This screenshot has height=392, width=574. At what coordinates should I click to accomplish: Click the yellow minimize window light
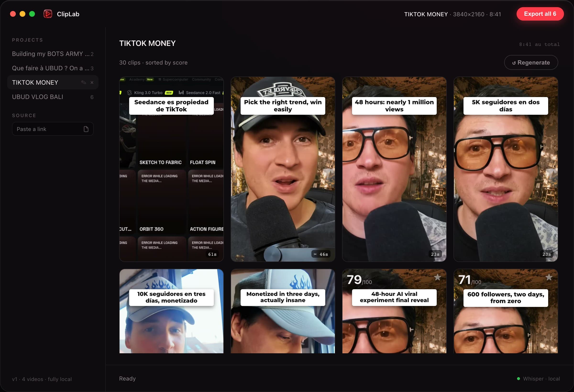coord(22,14)
